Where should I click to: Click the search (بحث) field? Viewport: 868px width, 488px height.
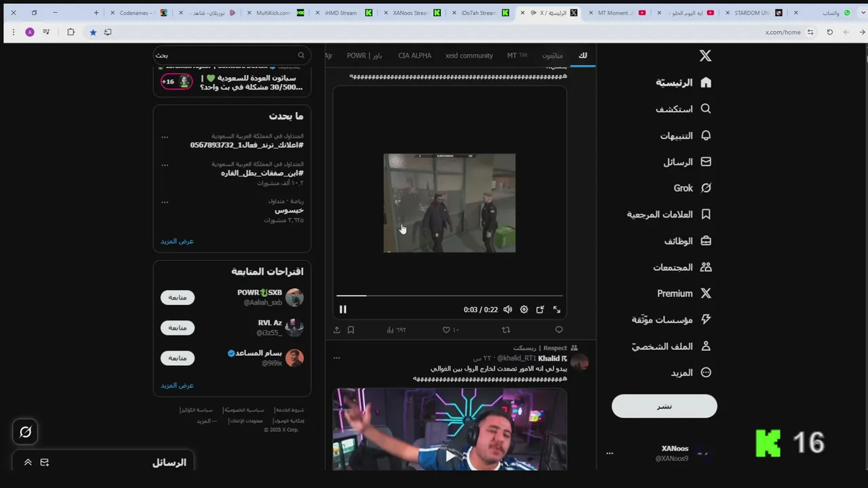tap(232, 55)
